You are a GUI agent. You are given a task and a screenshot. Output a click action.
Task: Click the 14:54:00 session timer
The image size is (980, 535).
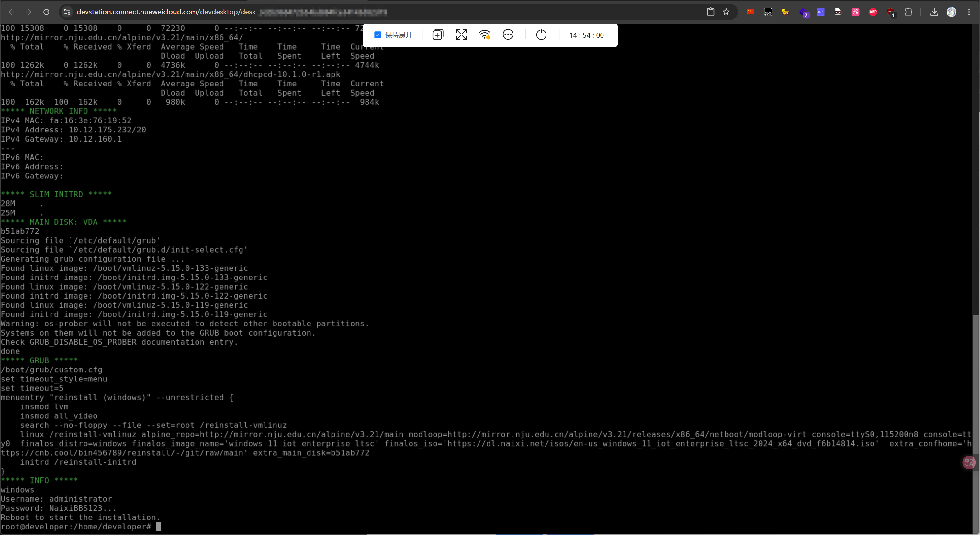pos(586,35)
